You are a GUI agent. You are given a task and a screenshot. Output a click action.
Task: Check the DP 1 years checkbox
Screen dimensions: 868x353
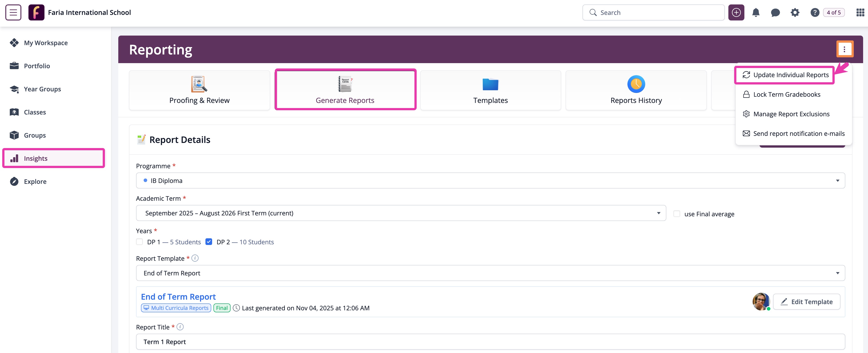point(139,241)
